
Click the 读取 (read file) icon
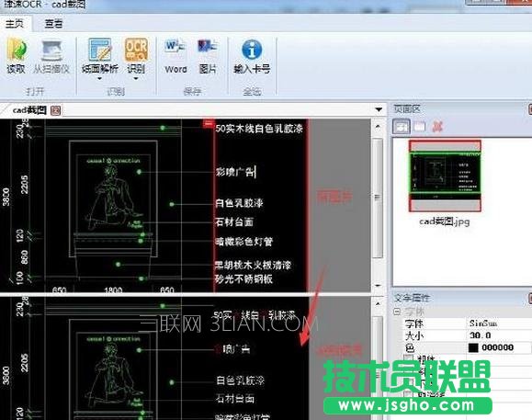(x=16, y=51)
